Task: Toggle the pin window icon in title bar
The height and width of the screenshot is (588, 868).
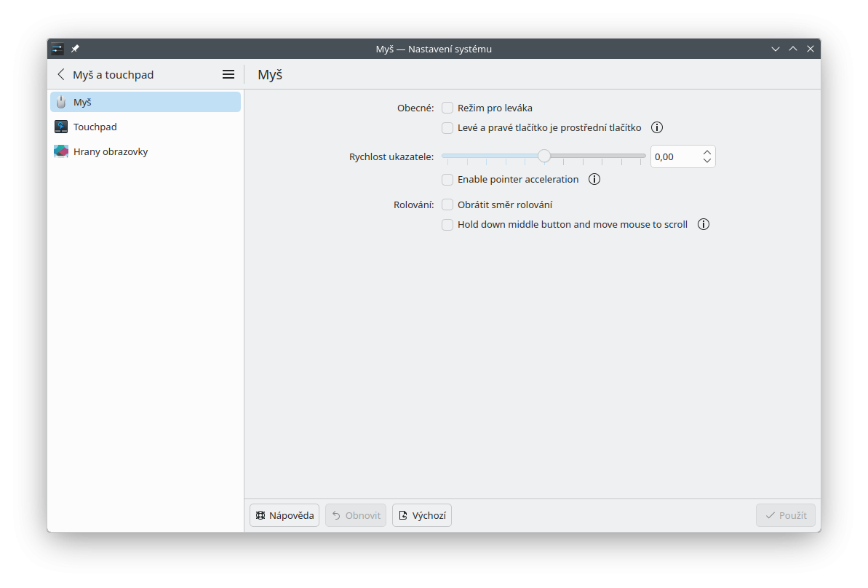Action: click(75, 49)
